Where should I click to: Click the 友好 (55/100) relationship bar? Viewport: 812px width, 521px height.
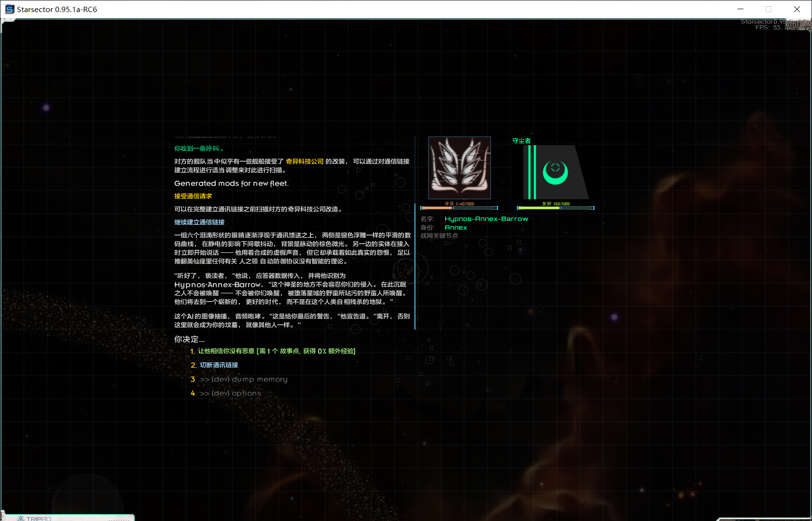tap(555, 207)
